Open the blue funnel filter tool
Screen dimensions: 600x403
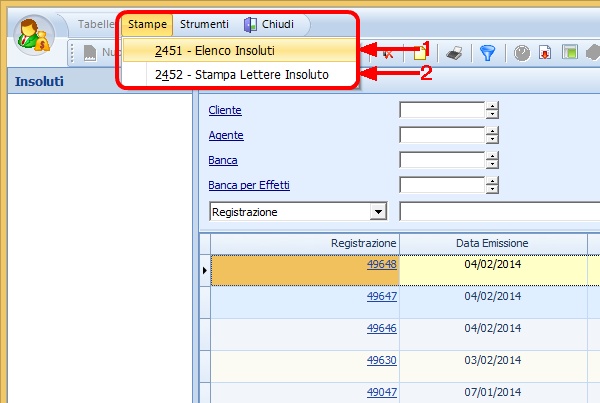[x=487, y=52]
